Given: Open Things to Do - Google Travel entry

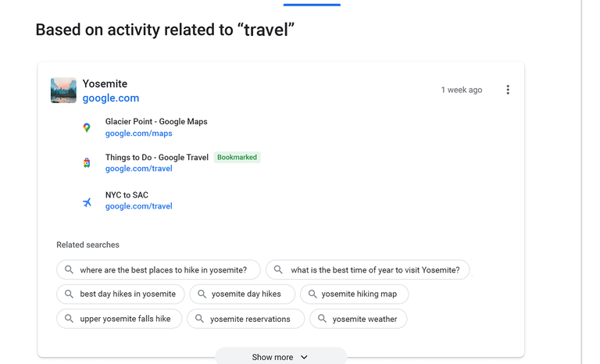Looking at the screenshot, I should pos(157,157).
